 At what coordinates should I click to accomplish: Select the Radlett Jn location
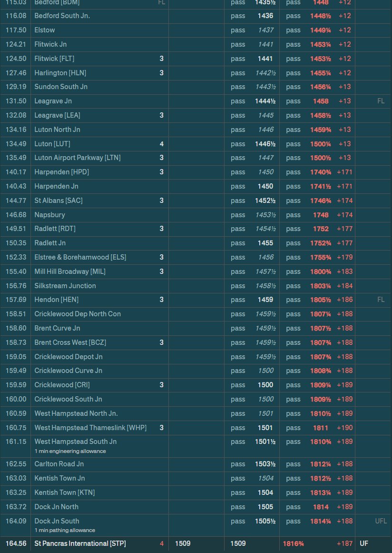[x=50, y=243]
